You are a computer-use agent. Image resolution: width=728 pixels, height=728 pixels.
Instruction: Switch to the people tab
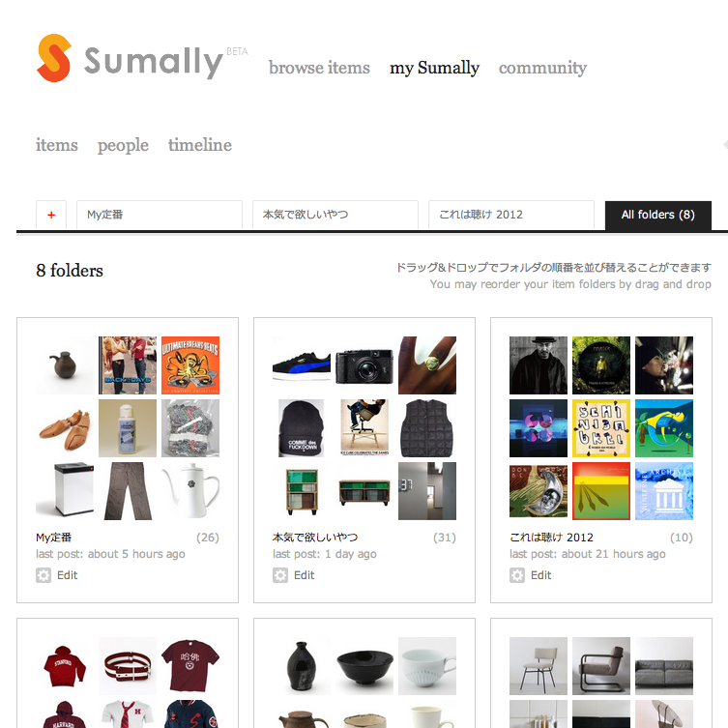[123, 145]
